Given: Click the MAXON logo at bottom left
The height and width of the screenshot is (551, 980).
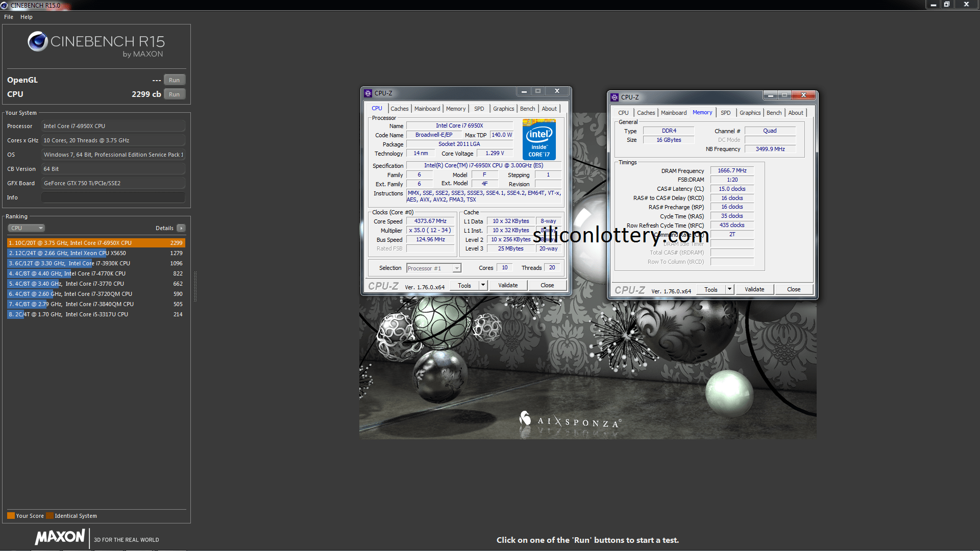Looking at the screenshot, I should [x=60, y=537].
